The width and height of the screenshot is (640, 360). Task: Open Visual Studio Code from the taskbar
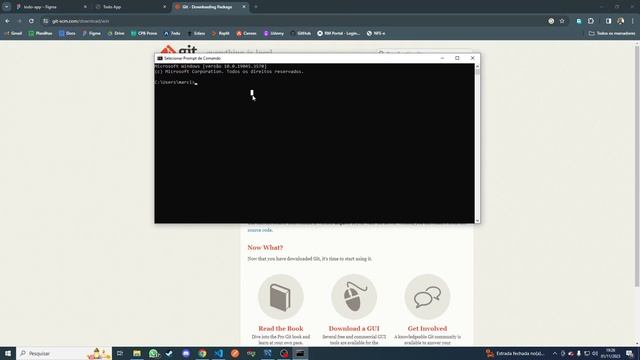click(x=218, y=353)
